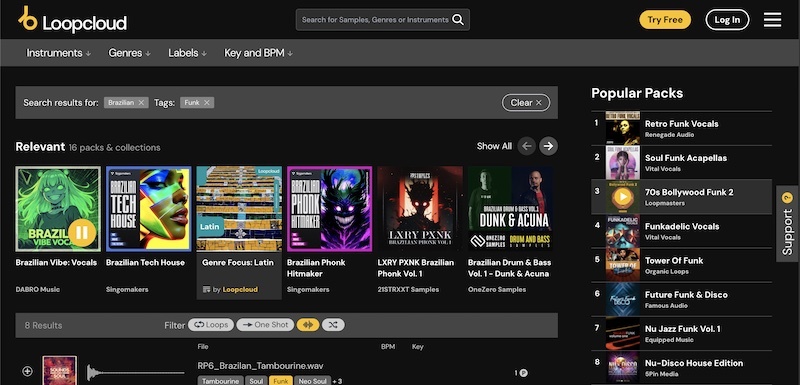
Task: Remove the Funk tag chip
Action: pos(207,102)
